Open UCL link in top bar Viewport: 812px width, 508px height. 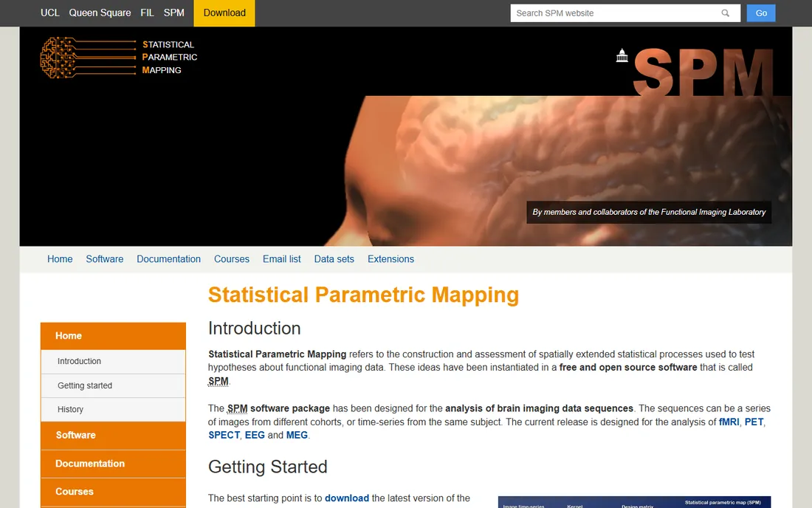pyautogui.click(x=49, y=13)
